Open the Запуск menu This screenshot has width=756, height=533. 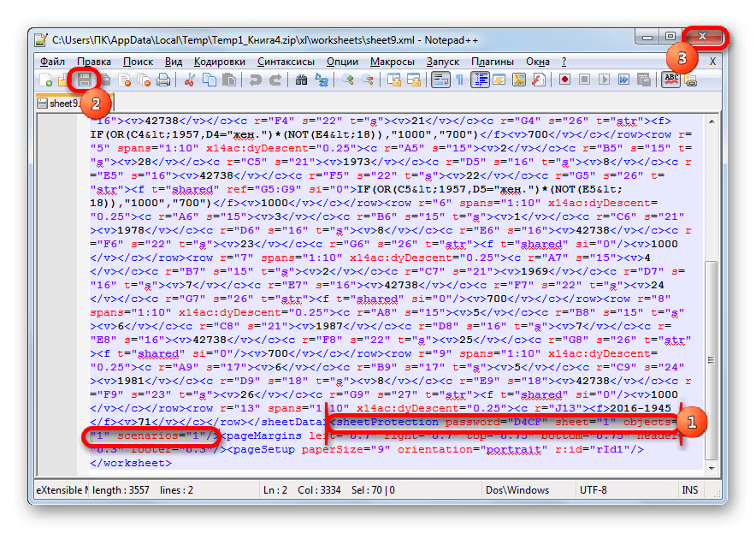[443, 62]
